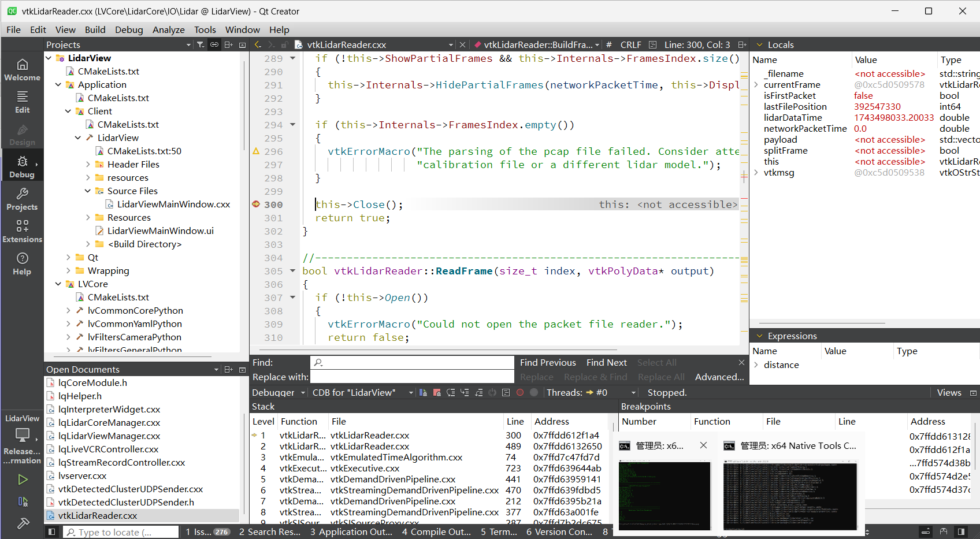Click the filter tree icon in Projects pane
The height and width of the screenshot is (539, 980).
click(x=200, y=44)
